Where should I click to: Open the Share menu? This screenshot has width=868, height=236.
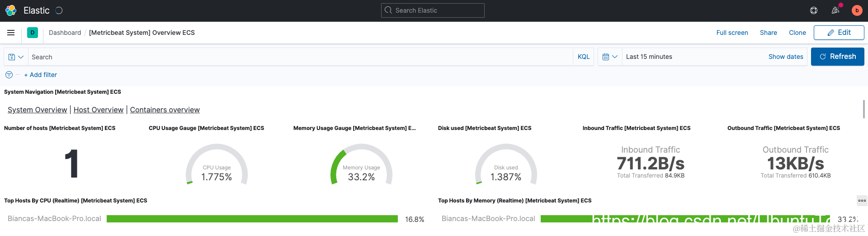coord(769,33)
